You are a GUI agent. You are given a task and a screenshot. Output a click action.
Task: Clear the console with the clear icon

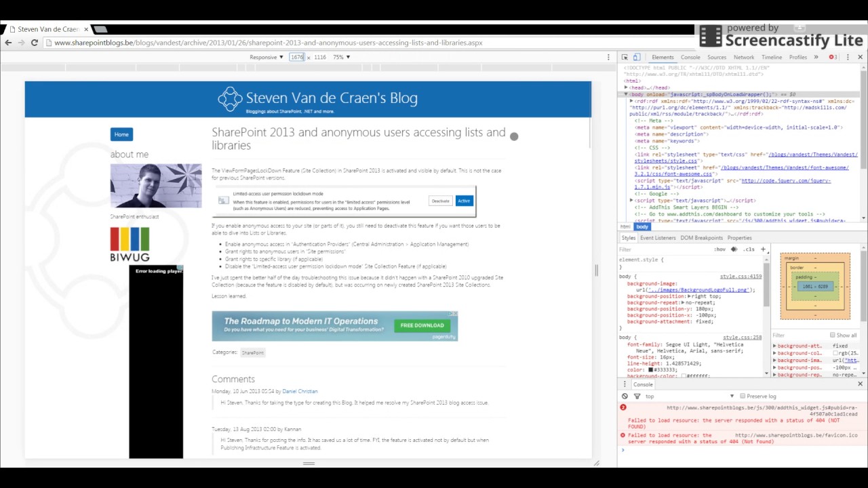click(625, 396)
